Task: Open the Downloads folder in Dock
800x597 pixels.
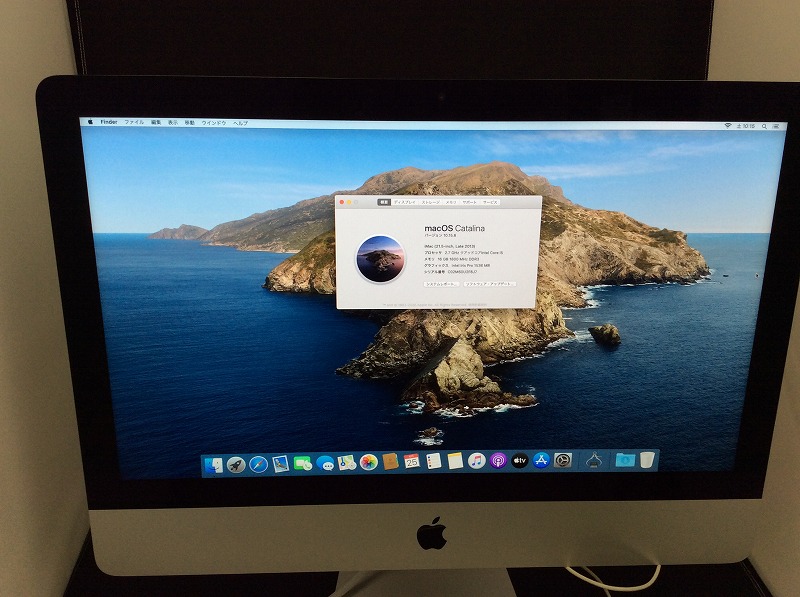Action: pos(625,460)
